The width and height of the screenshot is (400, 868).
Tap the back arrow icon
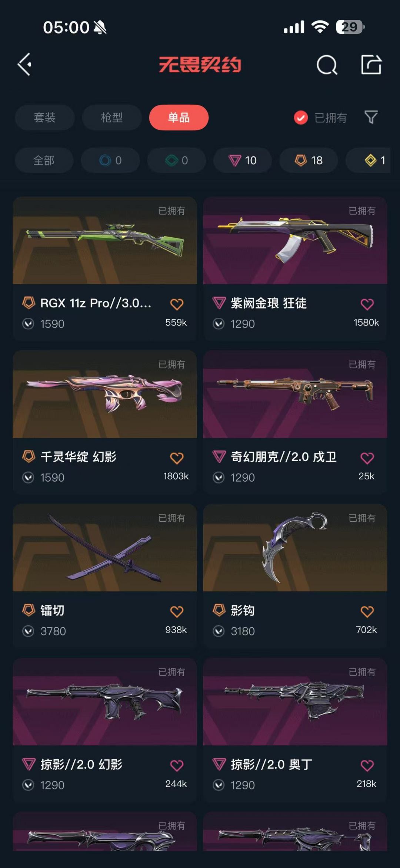(24, 65)
